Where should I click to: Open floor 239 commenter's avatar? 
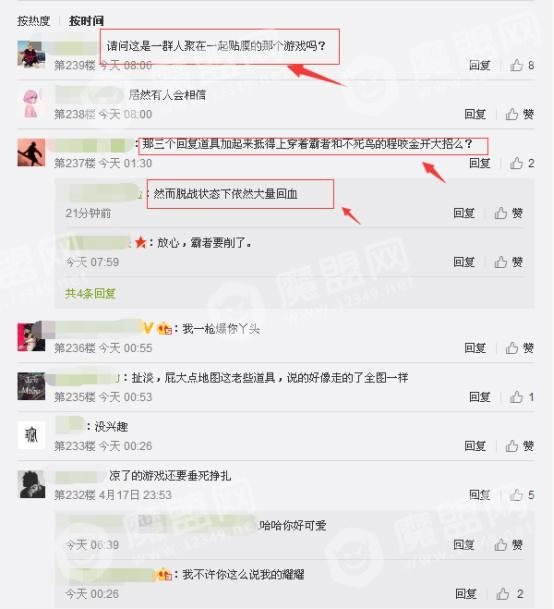pyautogui.click(x=31, y=55)
